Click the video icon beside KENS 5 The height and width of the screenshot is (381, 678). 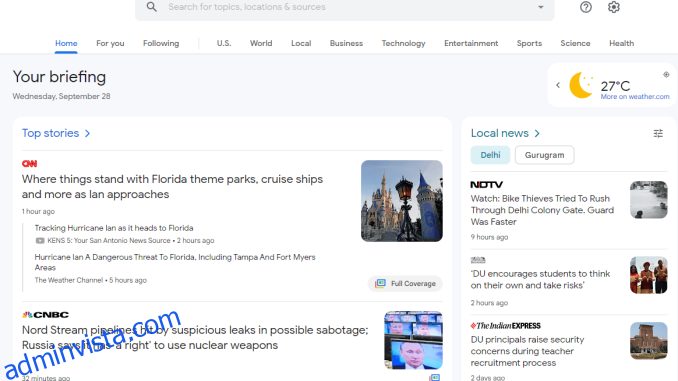40,240
